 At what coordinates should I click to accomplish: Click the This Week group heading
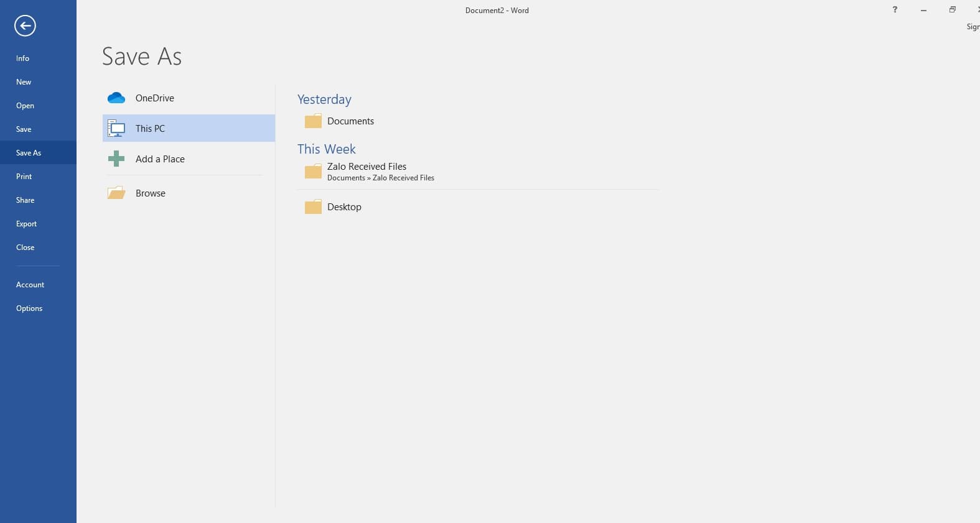coord(326,149)
